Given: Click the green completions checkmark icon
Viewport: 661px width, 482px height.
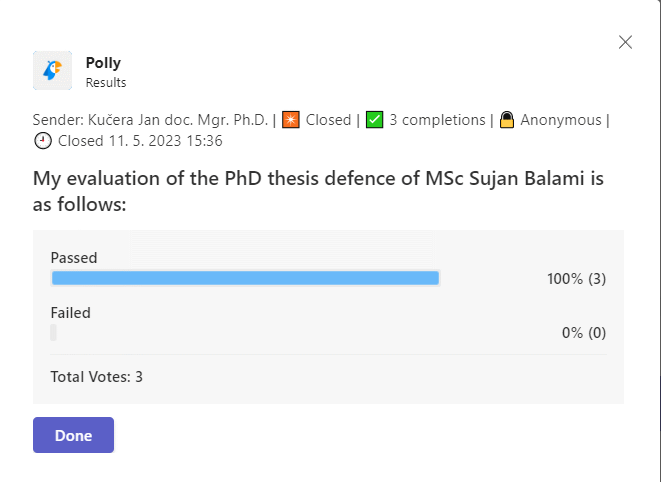Looking at the screenshot, I should (374, 120).
